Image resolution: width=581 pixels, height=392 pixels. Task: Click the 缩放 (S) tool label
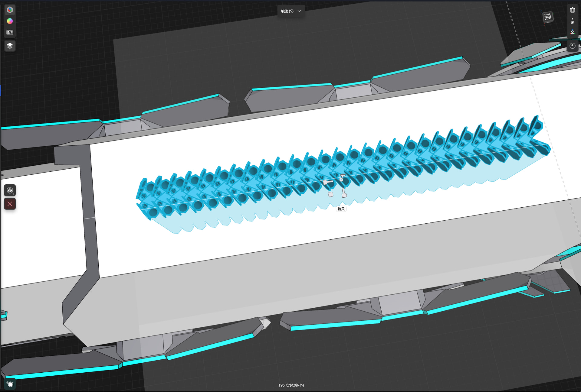(287, 11)
